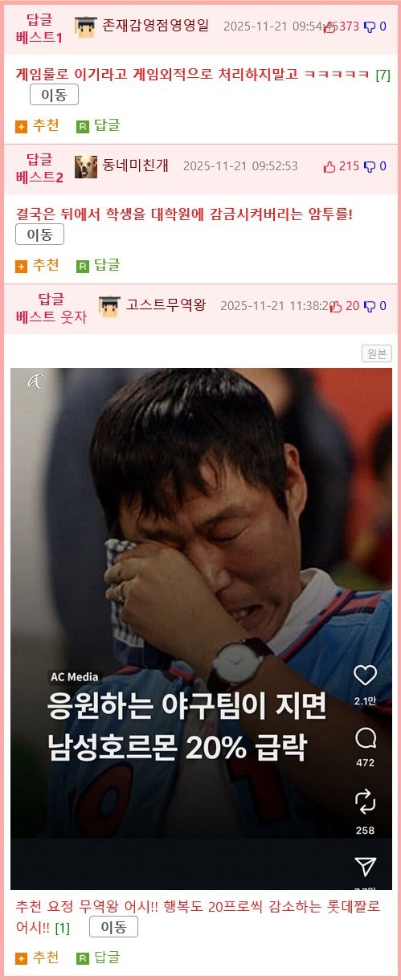Click thumbs-up icon on first best reply

[x=329, y=27]
